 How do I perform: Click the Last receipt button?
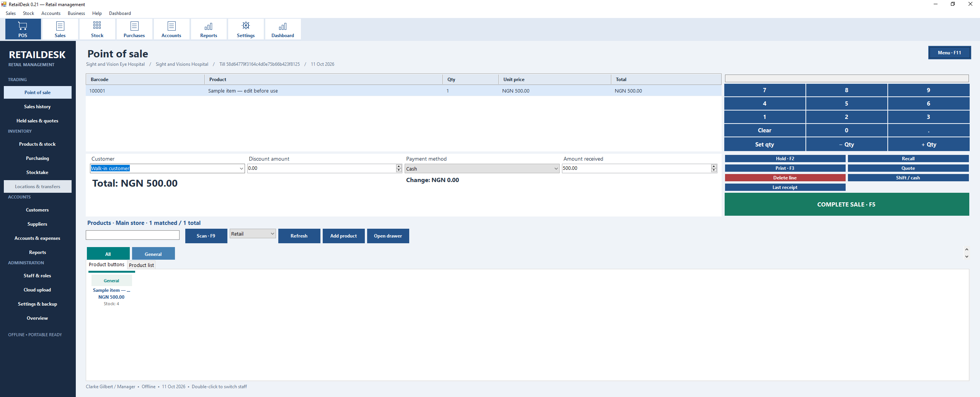(785, 187)
